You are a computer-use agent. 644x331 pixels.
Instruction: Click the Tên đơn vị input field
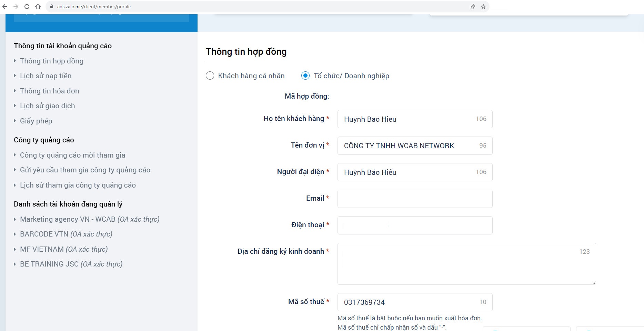(x=415, y=146)
